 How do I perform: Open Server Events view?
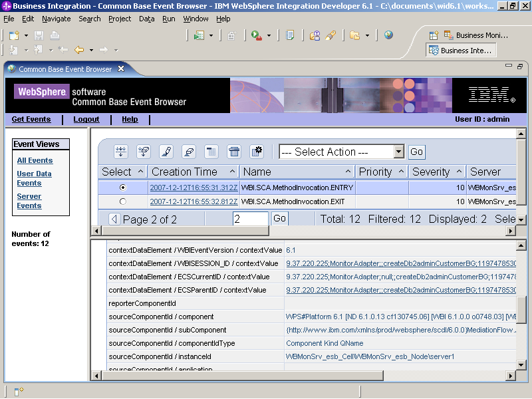(x=29, y=201)
